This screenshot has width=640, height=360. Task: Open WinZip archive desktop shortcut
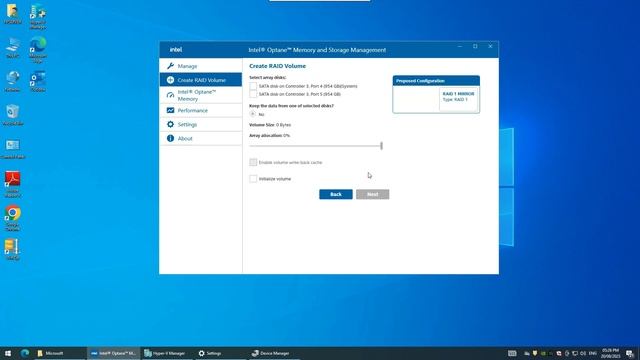coord(13,249)
